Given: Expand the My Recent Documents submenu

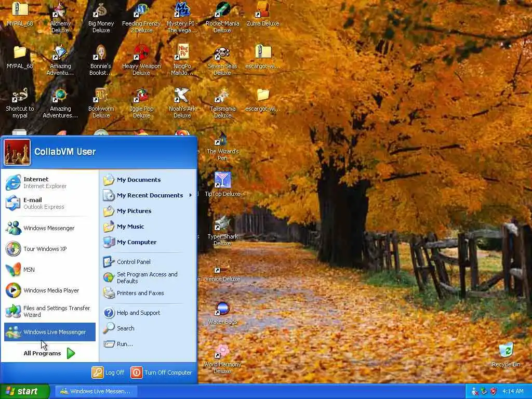Looking at the screenshot, I should coord(148,195).
